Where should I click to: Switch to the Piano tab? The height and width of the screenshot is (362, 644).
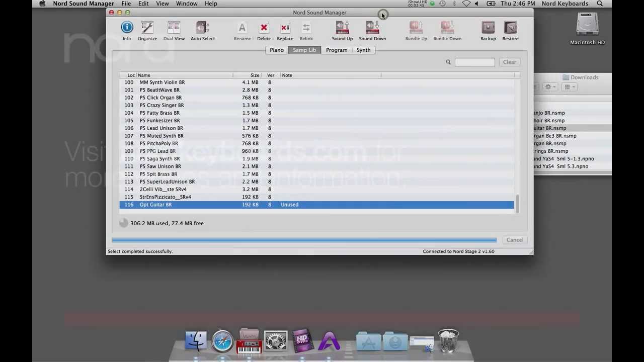pyautogui.click(x=277, y=50)
